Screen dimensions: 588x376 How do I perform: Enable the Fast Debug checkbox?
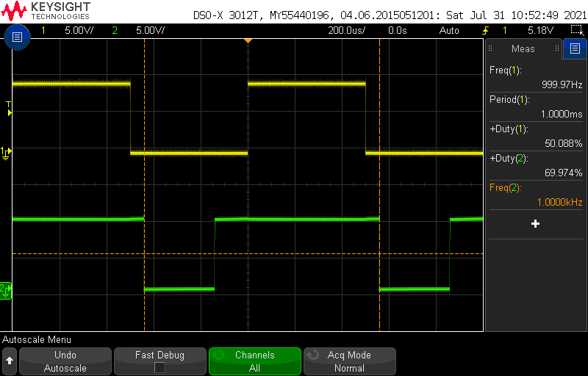click(x=159, y=368)
